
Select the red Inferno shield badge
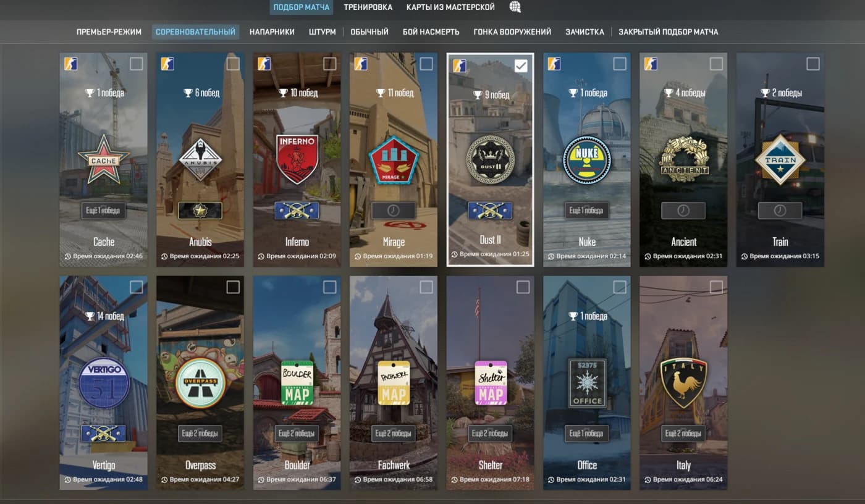coord(297,159)
